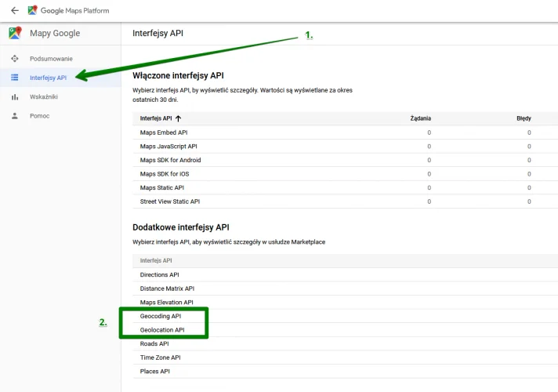Viewport: 558px width, 392px height.
Task: Select Directions API entry
Action: [x=159, y=275]
